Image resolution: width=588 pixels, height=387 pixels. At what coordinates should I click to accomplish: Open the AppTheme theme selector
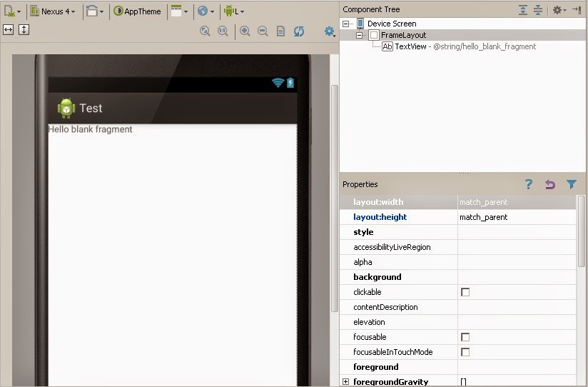(x=137, y=11)
